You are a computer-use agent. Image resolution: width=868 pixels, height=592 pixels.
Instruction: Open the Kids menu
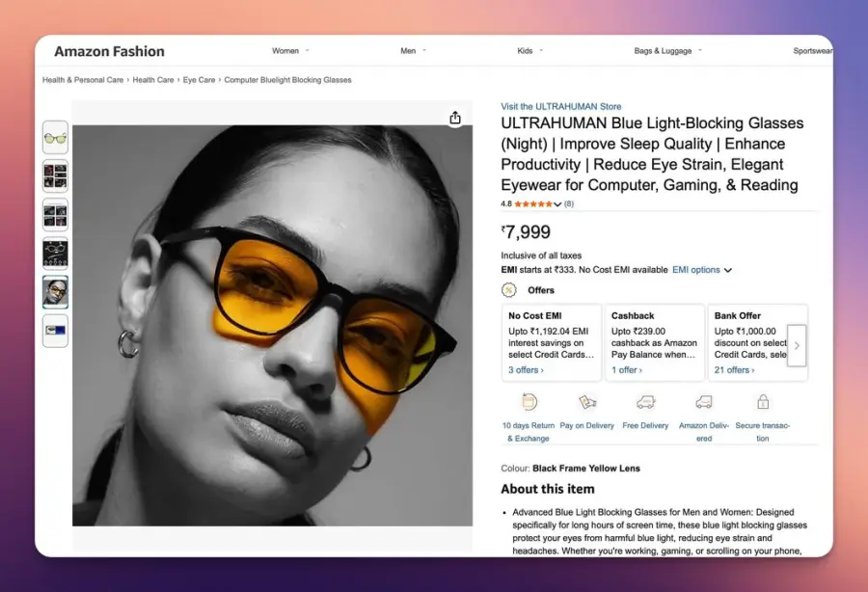pos(525,51)
